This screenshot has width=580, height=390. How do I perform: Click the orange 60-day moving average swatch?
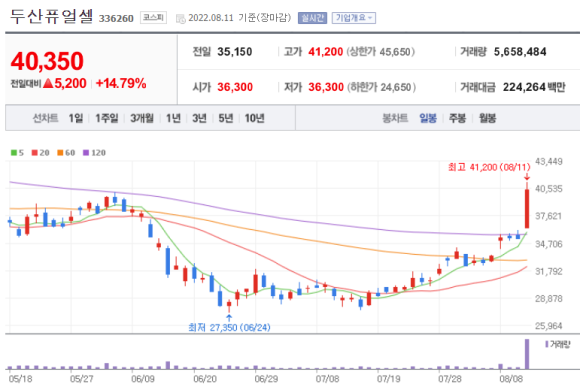click(60, 152)
